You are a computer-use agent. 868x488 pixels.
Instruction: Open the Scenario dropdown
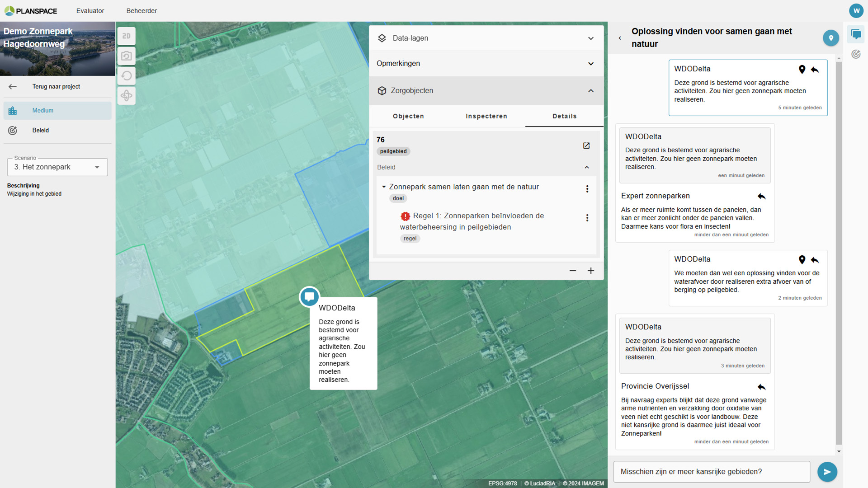click(57, 167)
